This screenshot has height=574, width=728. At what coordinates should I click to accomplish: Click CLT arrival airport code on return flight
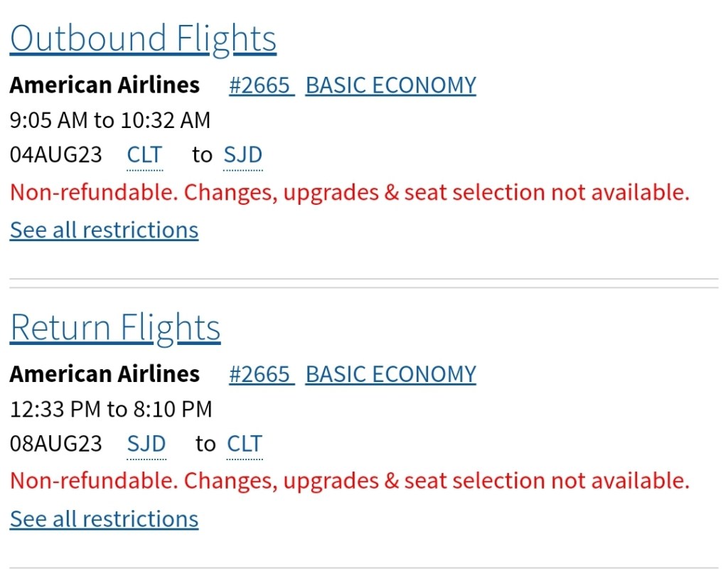(x=245, y=444)
